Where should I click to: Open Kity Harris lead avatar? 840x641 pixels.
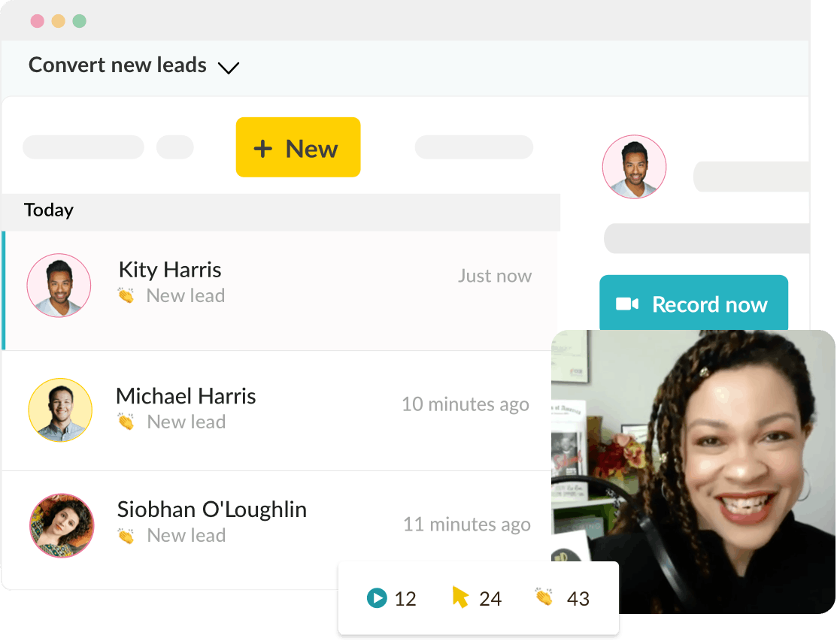59,286
